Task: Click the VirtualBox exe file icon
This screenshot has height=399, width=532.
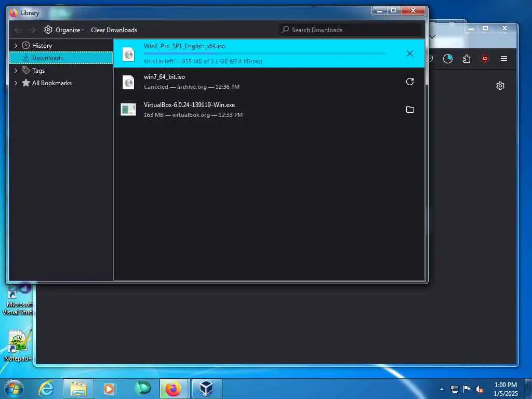Action: (128, 109)
